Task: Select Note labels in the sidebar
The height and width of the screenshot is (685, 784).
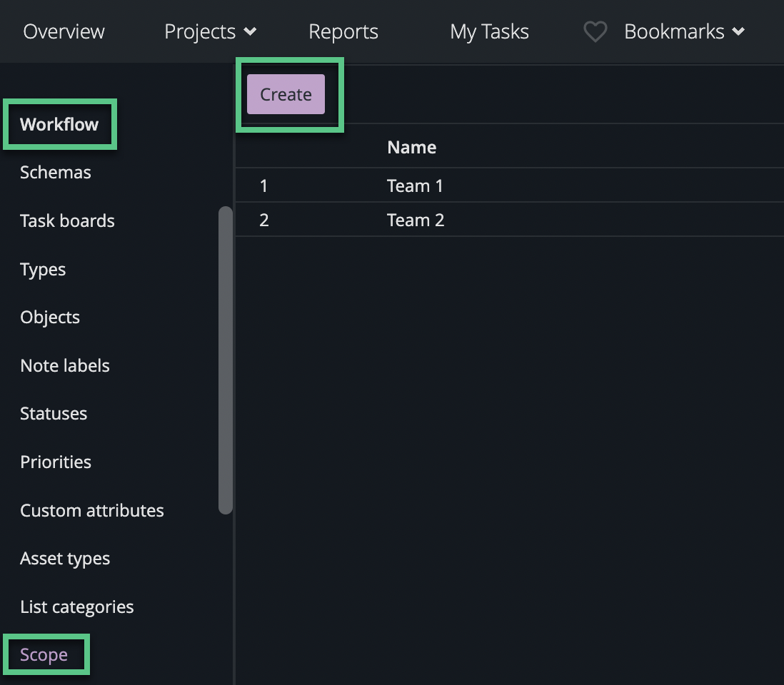Action: (x=64, y=365)
